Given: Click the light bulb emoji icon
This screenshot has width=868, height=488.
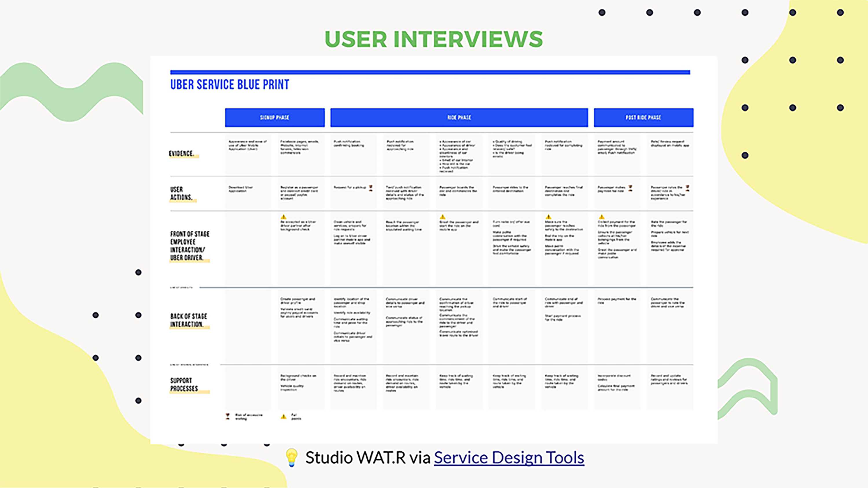Looking at the screenshot, I should coord(291,457).
